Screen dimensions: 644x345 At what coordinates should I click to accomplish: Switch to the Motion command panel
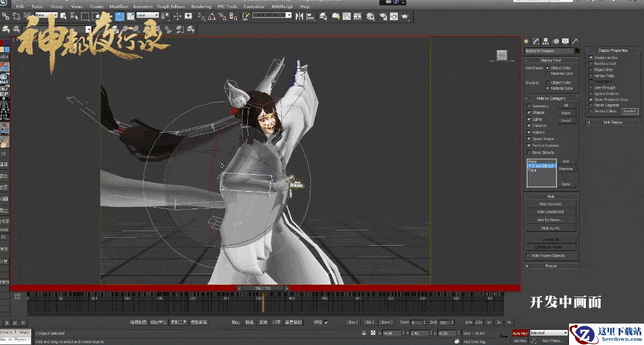click(556, 41)
